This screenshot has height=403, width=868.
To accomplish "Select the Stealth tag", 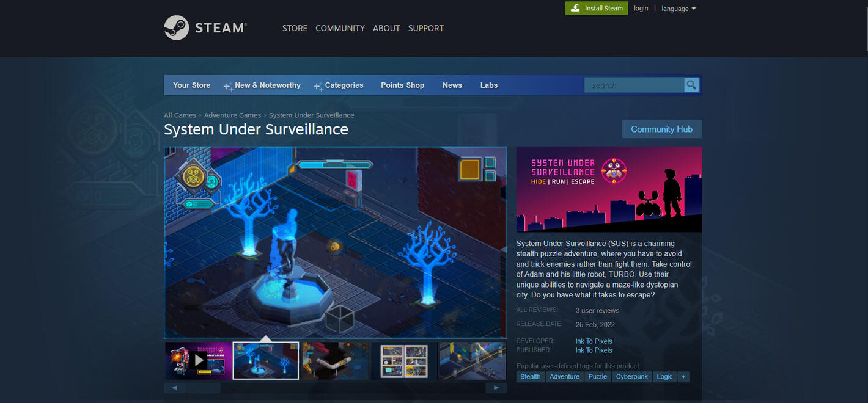I will click(529, 377).
